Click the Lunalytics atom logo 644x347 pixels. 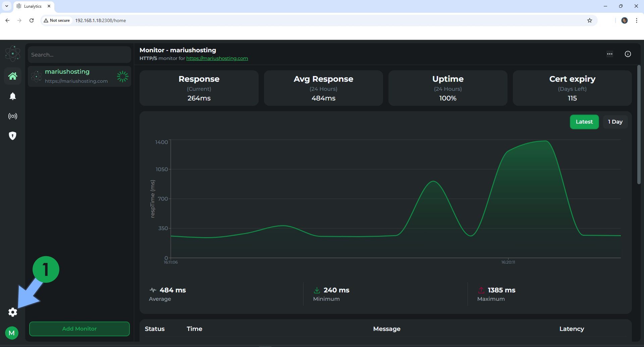point(13,54)
